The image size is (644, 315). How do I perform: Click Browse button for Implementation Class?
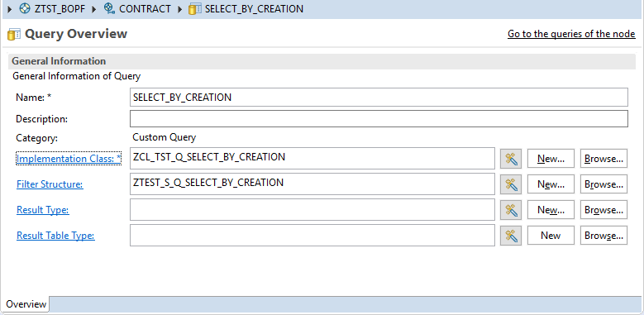(x=603, y=159)
